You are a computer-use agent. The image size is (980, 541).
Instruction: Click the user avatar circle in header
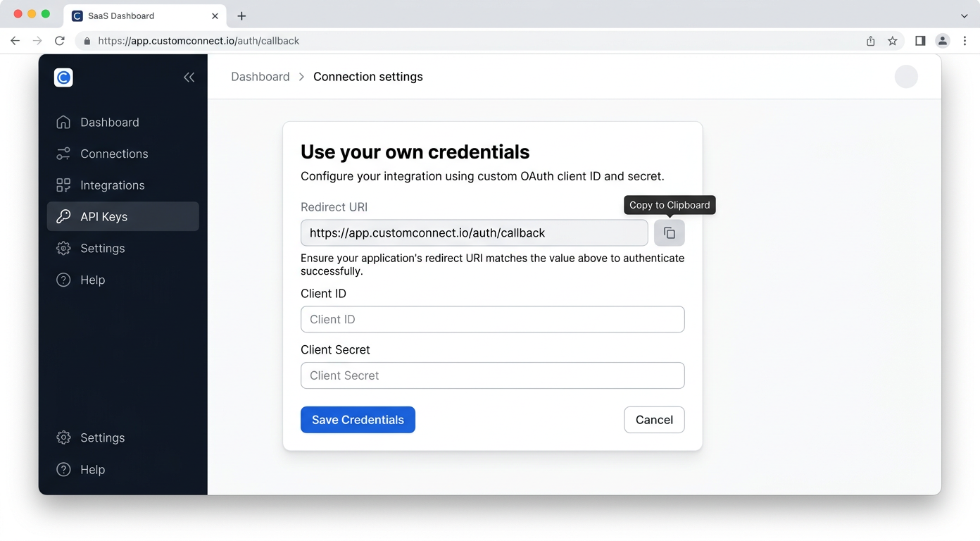(906, 77)
